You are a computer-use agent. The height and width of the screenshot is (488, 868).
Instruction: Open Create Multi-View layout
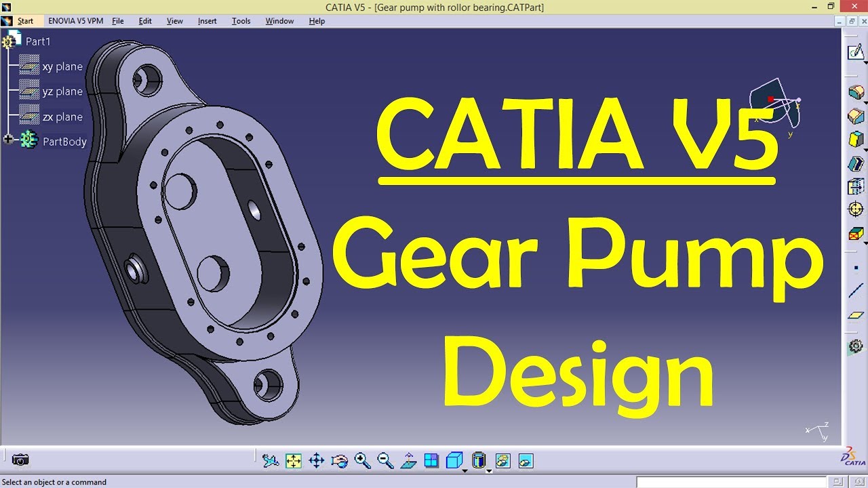click(431, 461)
